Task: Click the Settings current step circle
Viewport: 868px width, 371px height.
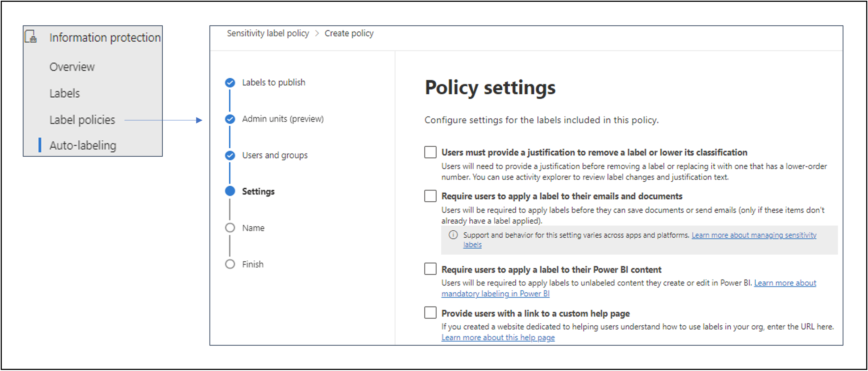Action: pos(230,191)
